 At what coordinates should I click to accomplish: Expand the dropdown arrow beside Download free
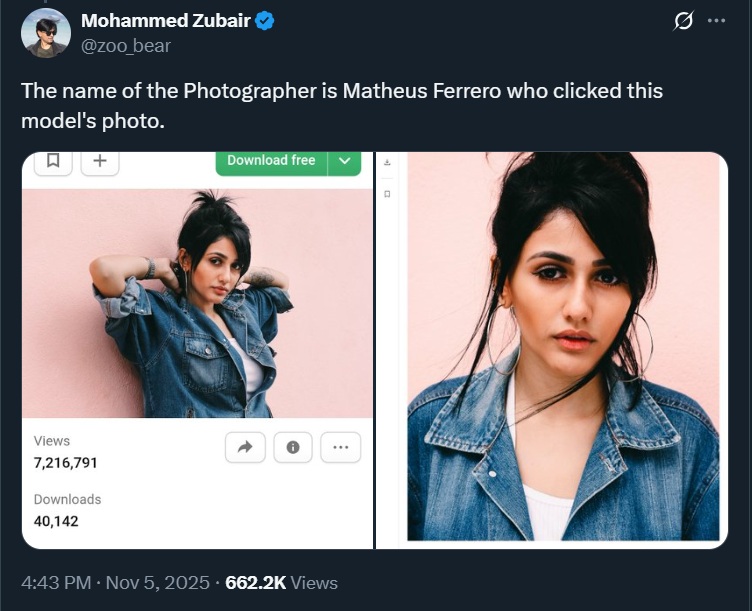(345, 160)
